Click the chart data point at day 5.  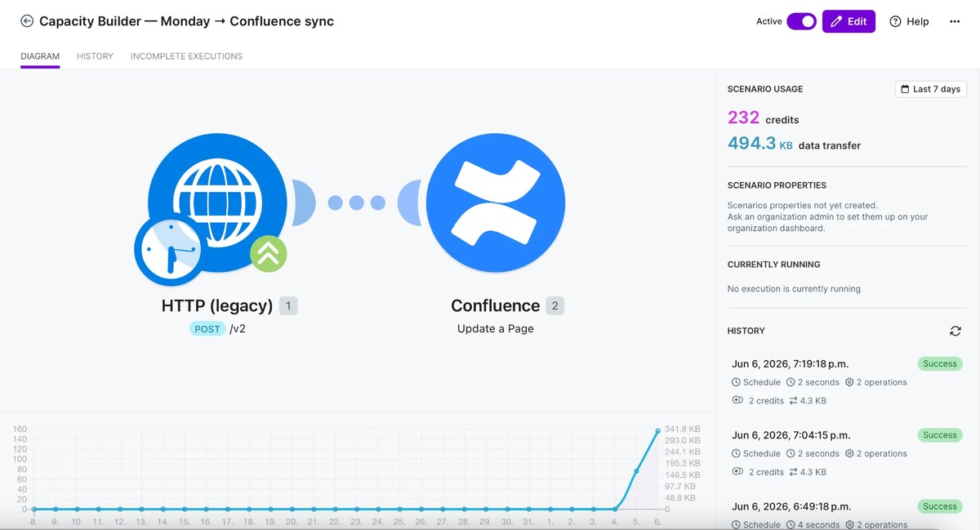point(636,471)
